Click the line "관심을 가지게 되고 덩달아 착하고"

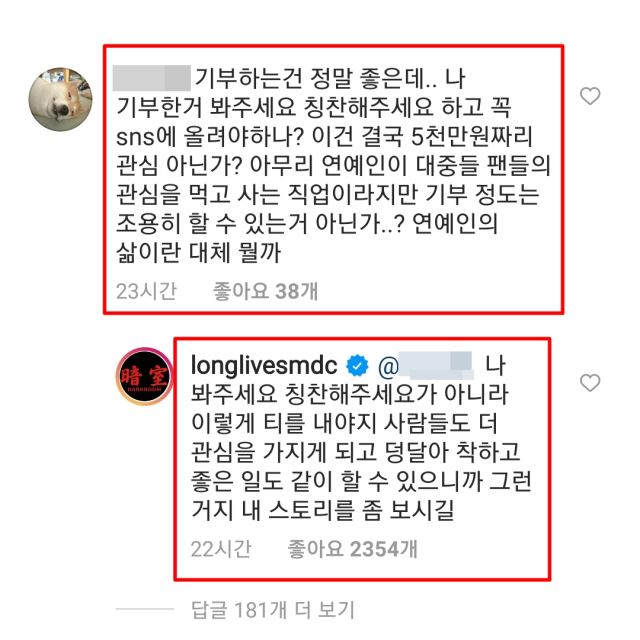click(356, 452)
